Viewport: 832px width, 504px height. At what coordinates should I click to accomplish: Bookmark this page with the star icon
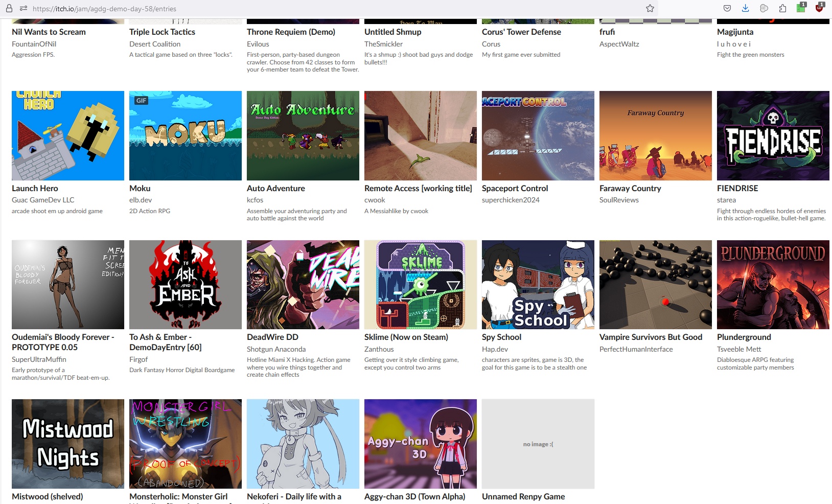pos(650,9)
